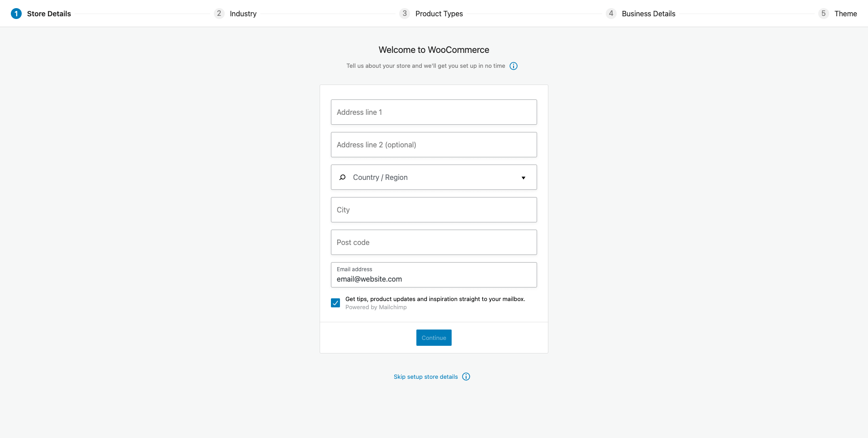
Task: Focus the Address line 1 field
Action: pos(434,112)
